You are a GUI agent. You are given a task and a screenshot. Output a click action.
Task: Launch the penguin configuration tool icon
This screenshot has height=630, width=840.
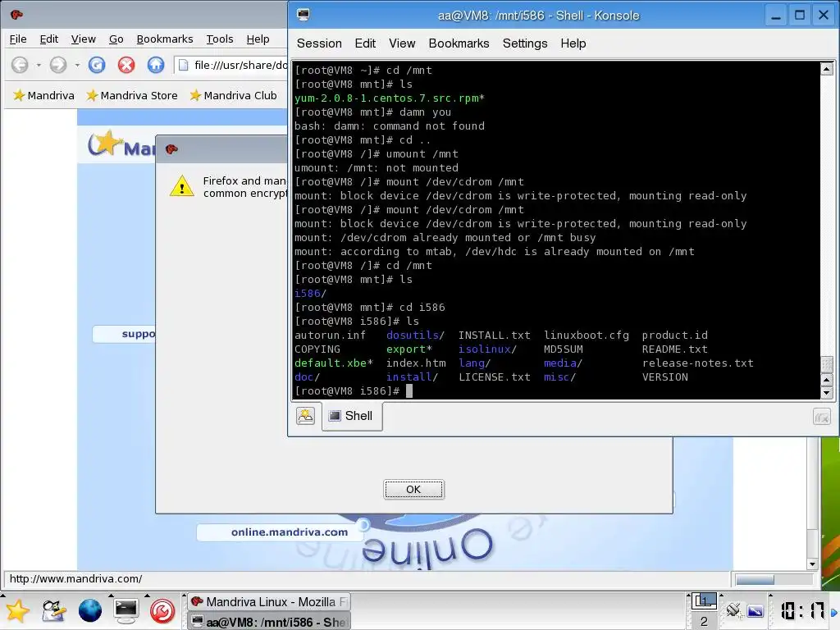(53, 611)
